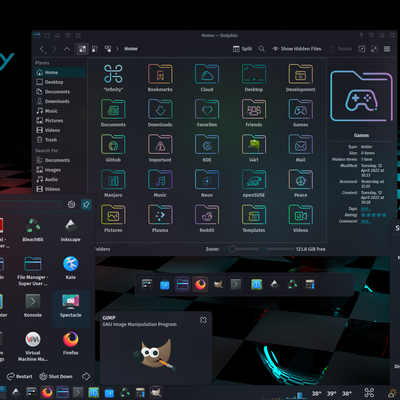Image resolution: width=400 pixels, height=400 pixels.
Task: Open the Important folder
Action: click(160, 148)
